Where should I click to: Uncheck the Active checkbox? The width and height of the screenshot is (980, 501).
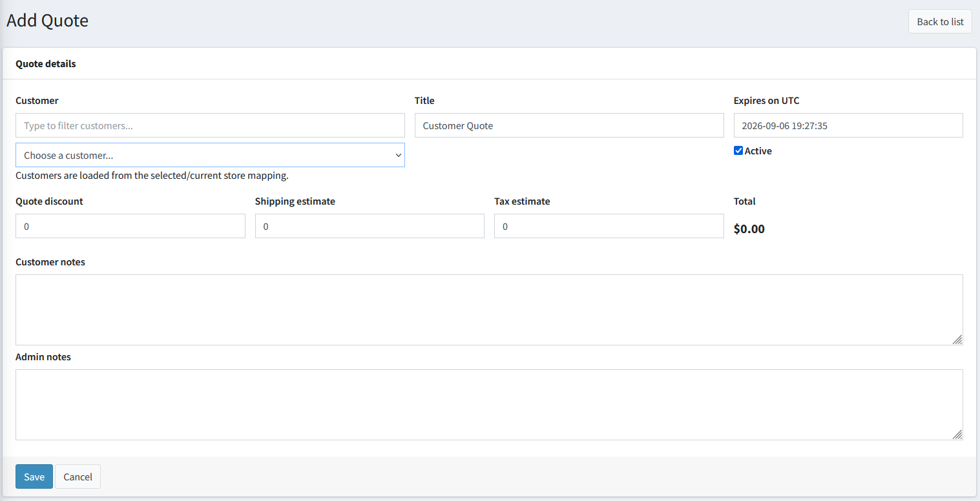[738, 150]
